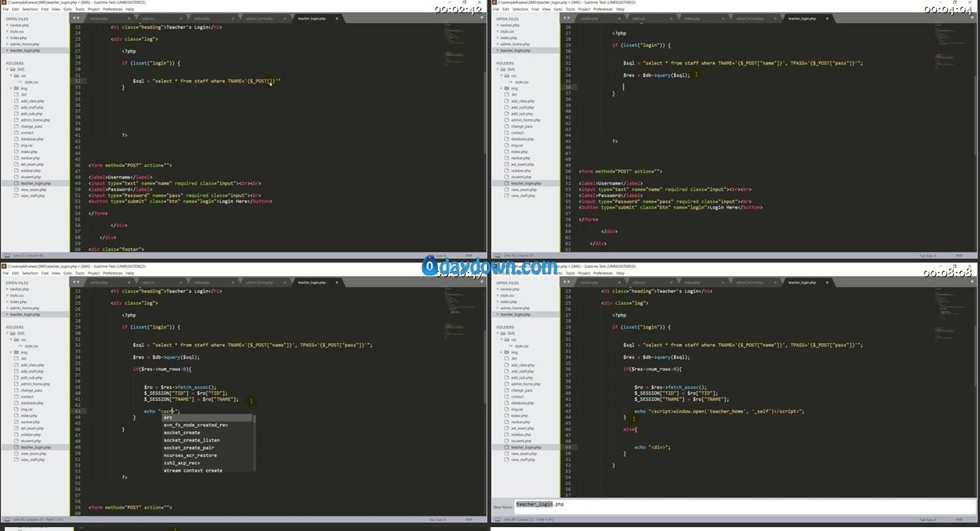Viewport: 980px width, 531px height.
Task: Expand the img folder arrow, New Name window
Action: coord(501,352)
